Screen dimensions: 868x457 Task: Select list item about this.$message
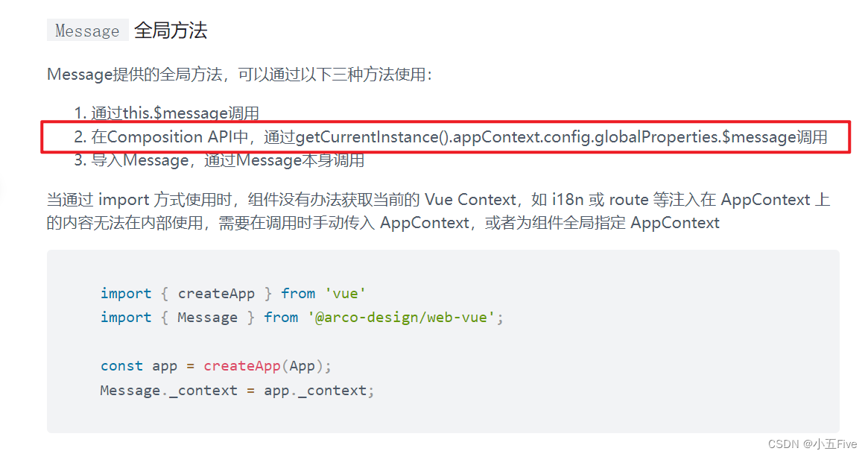coord(167,113)
